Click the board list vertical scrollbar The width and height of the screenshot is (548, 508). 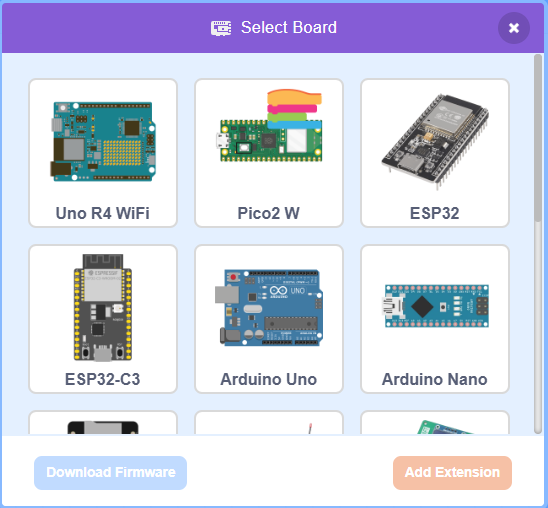pyautogui.click(x=538, y=138)
